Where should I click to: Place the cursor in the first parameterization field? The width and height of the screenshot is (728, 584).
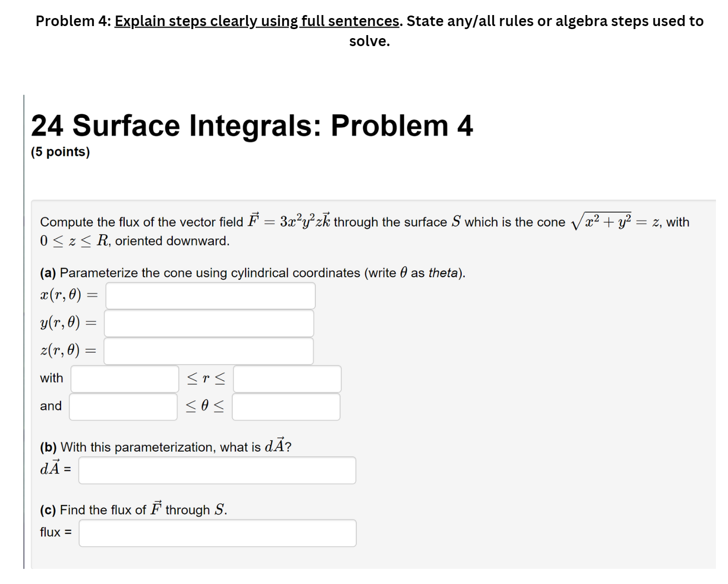(209, 296)
